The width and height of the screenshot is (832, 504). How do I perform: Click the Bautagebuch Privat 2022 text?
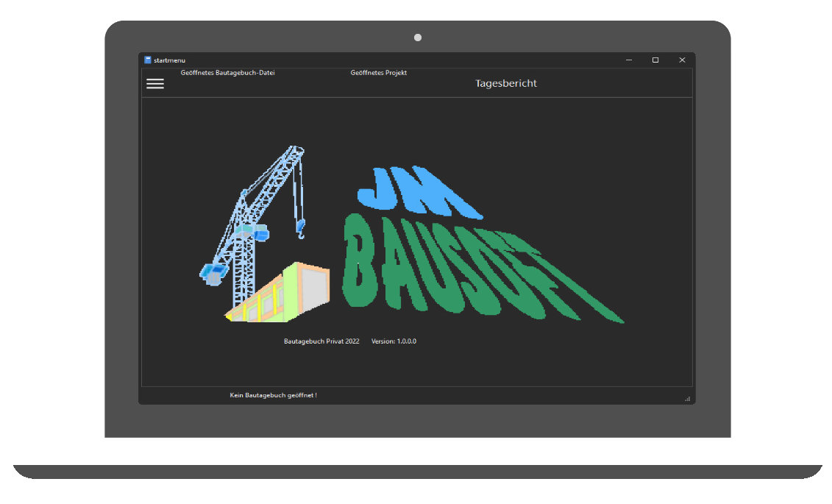coord(321,341)
